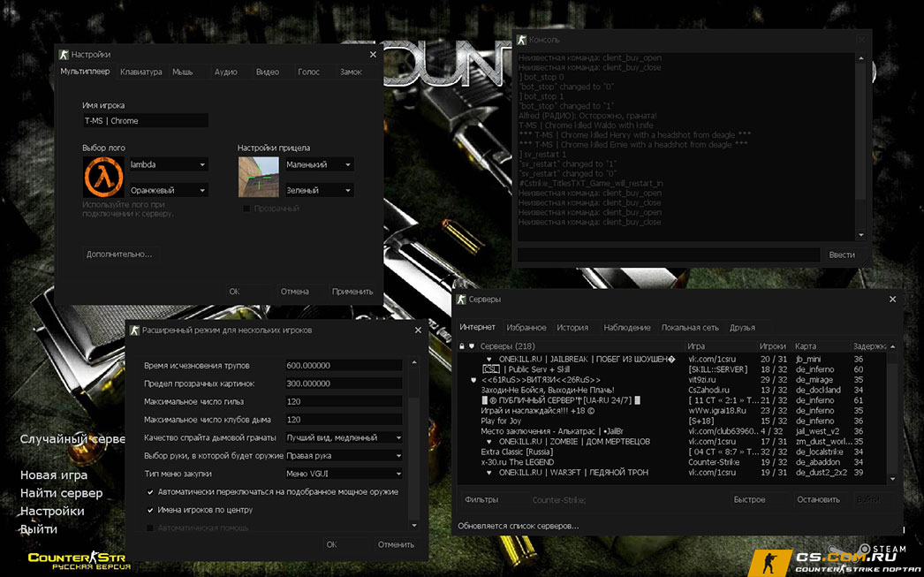Switch to the Замок tab
Image resolution: width=924 pixels, height=577 pixels.
[x=351, y=72]
